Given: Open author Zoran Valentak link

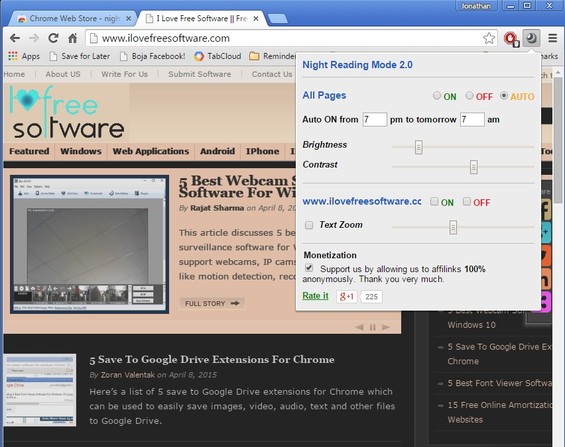Looking at the screenshot, I should tap(128, 375).
